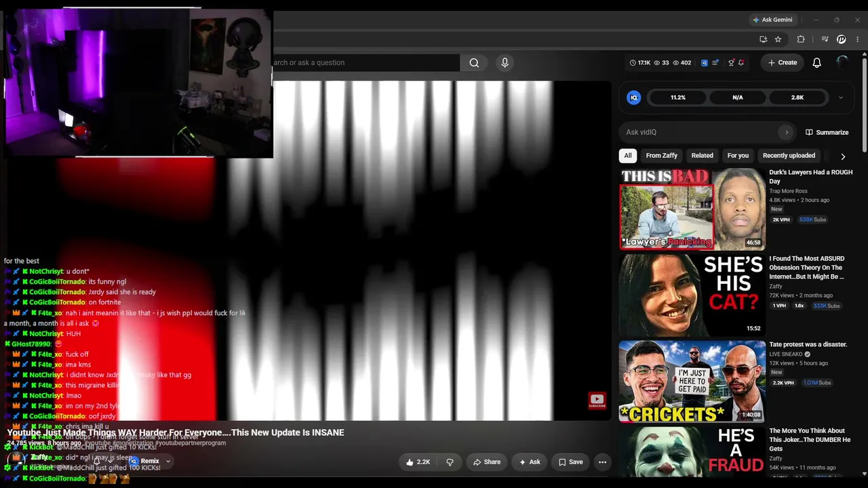Screen dimensions: 868x488
Task: Open the browser Extensions puzzle icon
Action: 801,39
